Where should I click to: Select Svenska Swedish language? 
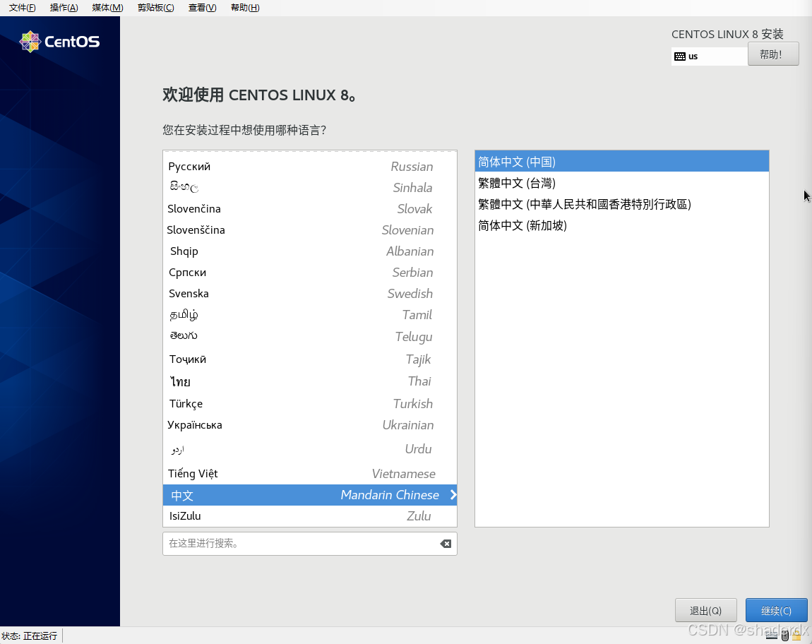click(x=310, y=294)
